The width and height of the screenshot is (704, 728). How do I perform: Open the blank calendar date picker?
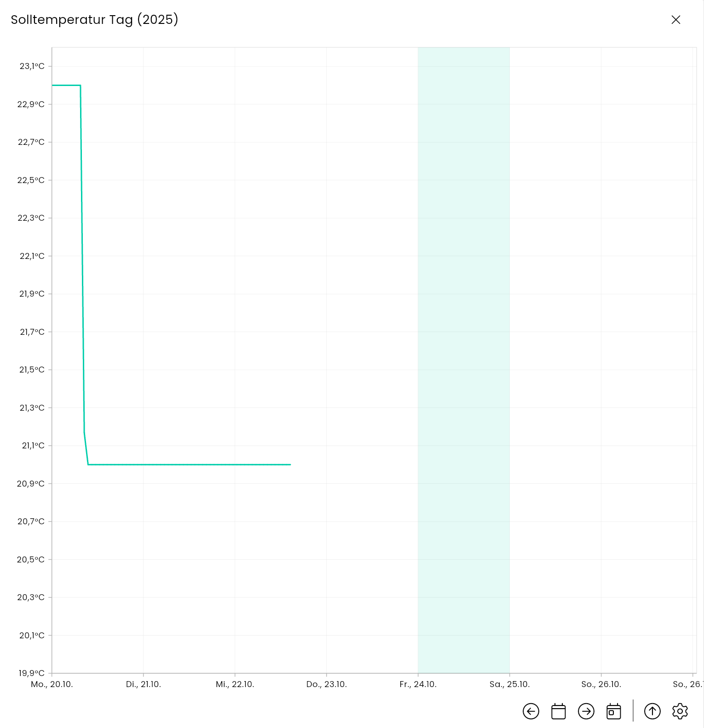point(559,711)
